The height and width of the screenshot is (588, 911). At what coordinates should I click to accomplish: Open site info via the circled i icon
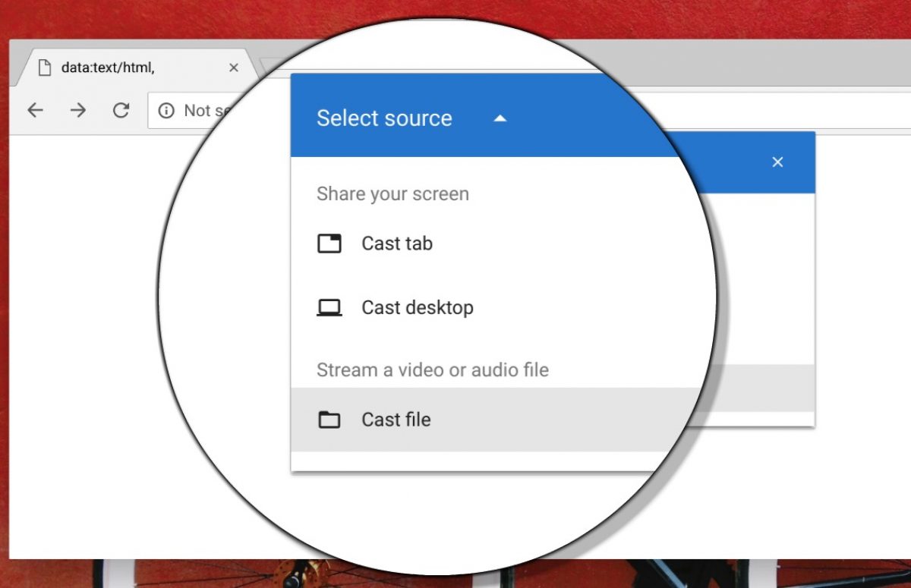166,111
